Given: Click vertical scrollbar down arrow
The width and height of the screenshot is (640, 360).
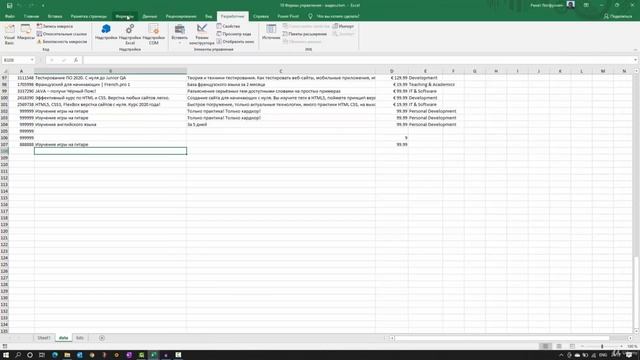Looking at the screenshot, I should 636,331.
